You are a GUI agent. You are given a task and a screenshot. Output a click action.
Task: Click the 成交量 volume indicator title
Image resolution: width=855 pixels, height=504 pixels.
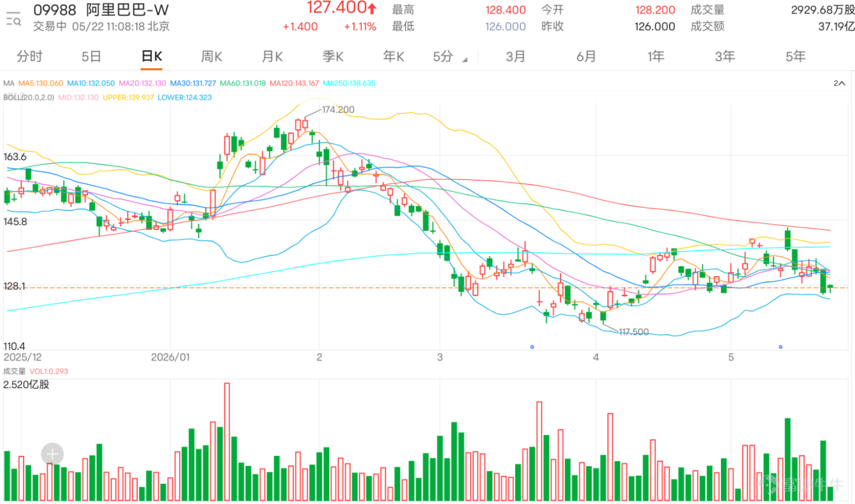click(14, 371)
